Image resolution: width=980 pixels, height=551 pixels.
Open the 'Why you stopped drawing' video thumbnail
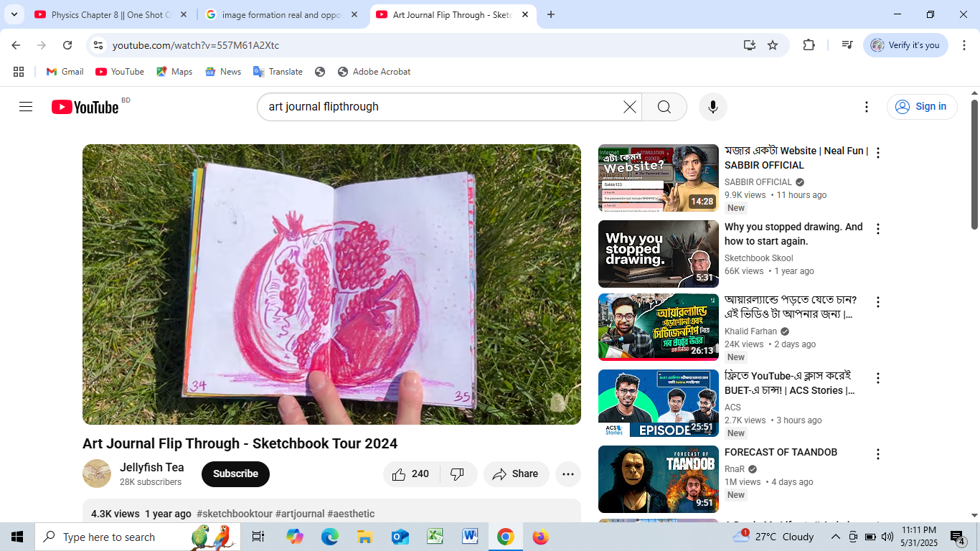[658, 254]
